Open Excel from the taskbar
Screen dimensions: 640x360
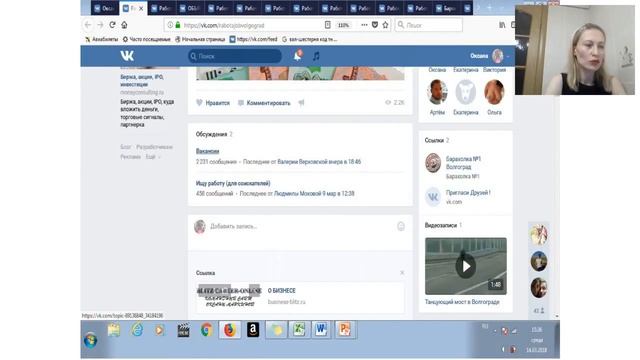click(x=299, y=330)
